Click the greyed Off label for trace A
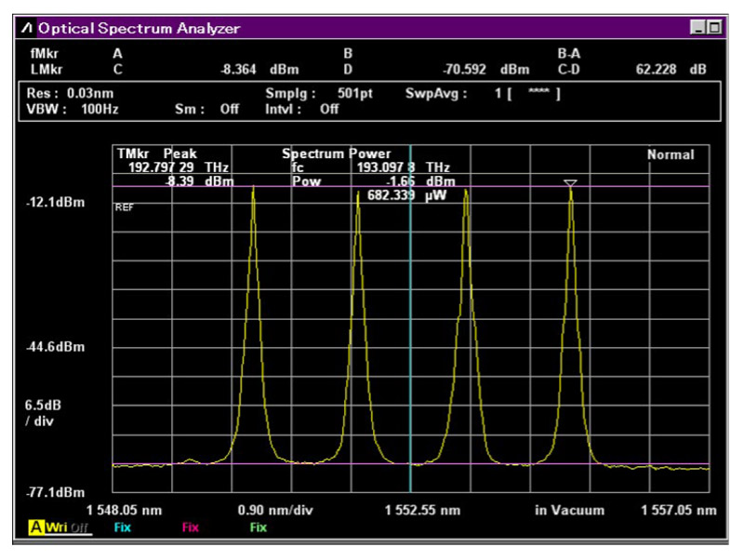Image resolution: width=744 pixels, height=560 pixels. pyautogui.click(x=80, y=527)
